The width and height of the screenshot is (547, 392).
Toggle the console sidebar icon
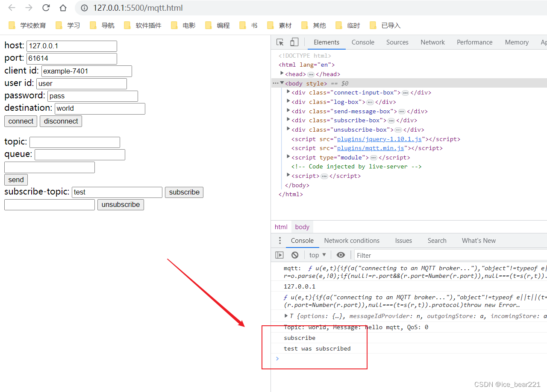coord(279,255)
